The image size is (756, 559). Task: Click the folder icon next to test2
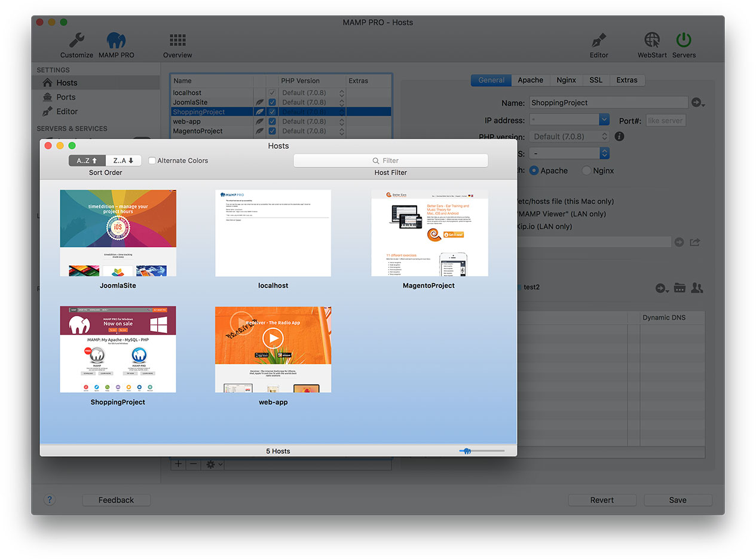(680, 288)
